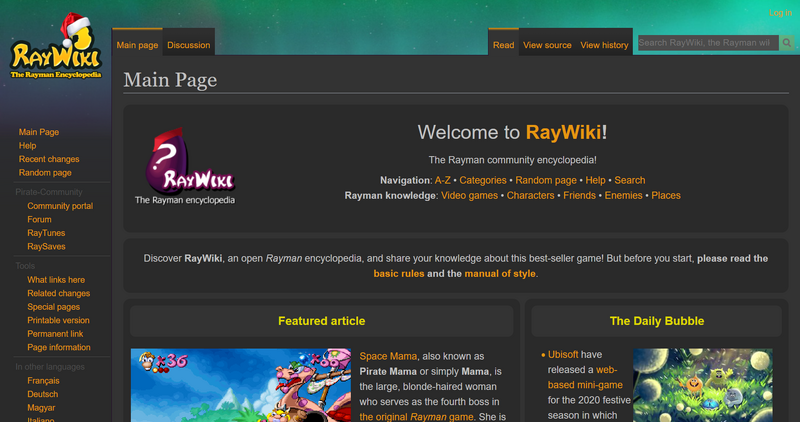Open the Enemies link

tap(623, 195)
